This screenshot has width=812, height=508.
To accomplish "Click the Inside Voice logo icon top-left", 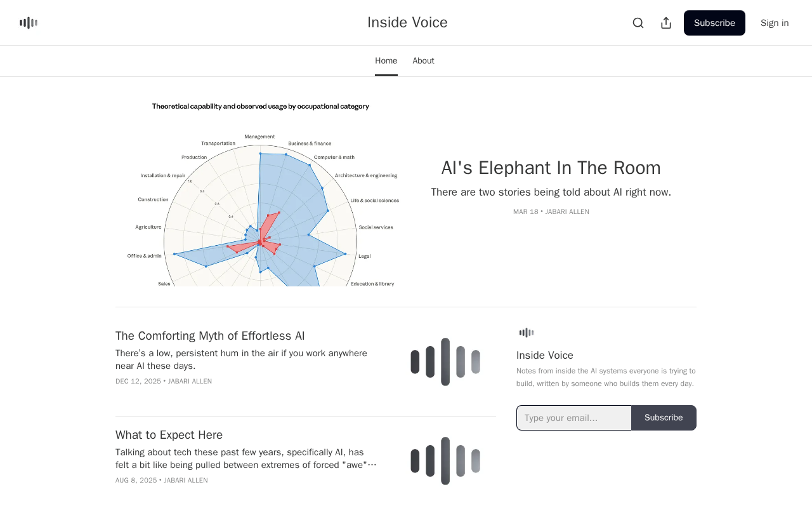I will coord(29,23).
